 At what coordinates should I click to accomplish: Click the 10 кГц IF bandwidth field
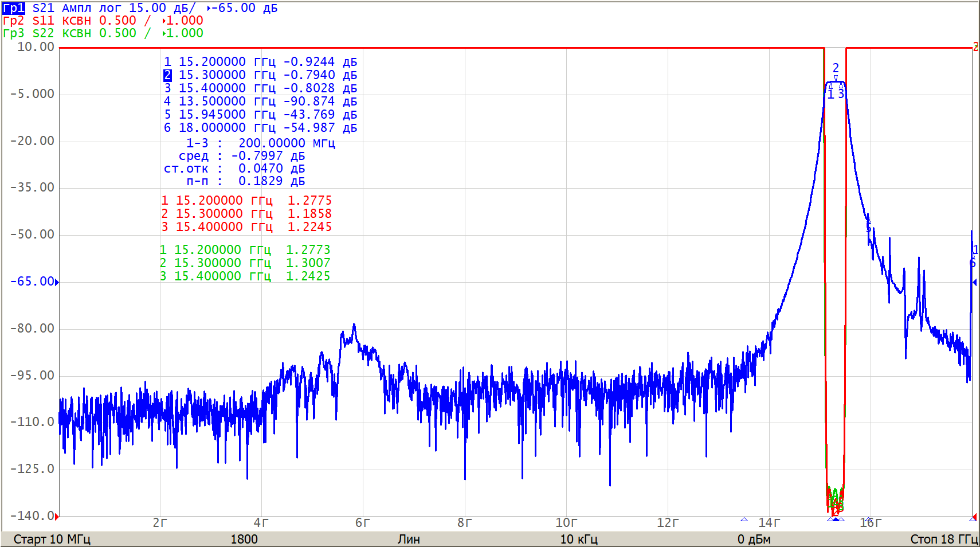[x=579, y=539]
